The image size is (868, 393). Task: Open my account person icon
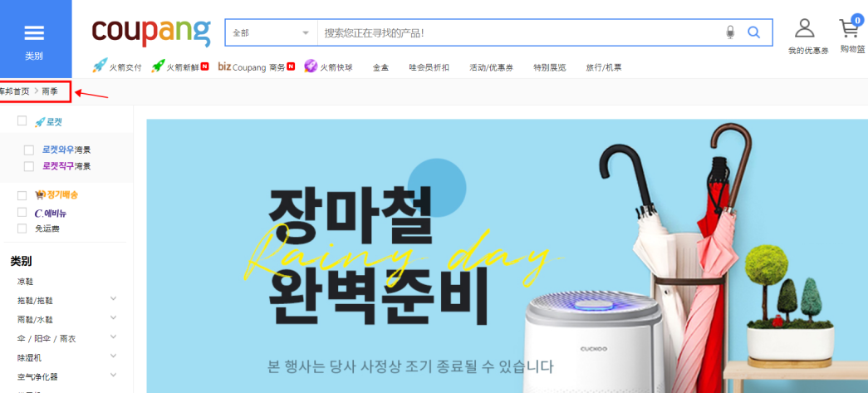[804, 28]
